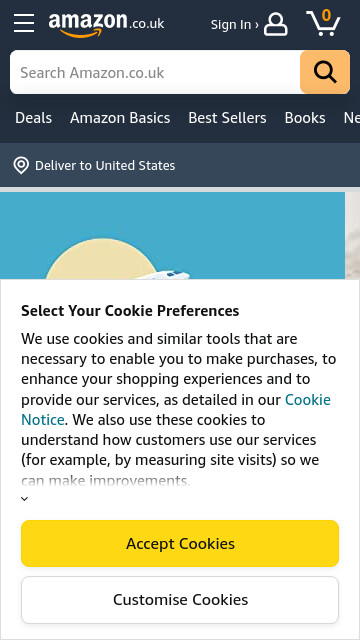The height and width of the screenshot is (640, 360).
Task: Expand the cookie text using the chevron
Action: (x=24, y=499)
